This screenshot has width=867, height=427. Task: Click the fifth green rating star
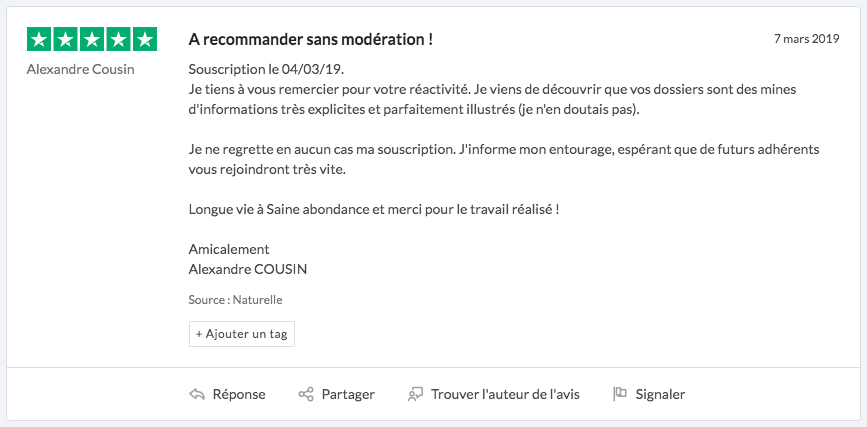pos(146,40)
